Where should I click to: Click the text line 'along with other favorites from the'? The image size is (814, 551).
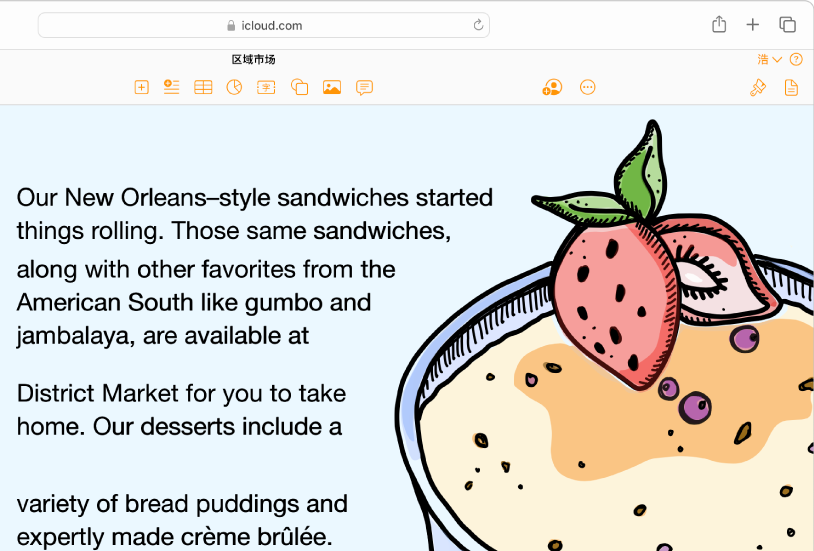click(x=206, y=270)
